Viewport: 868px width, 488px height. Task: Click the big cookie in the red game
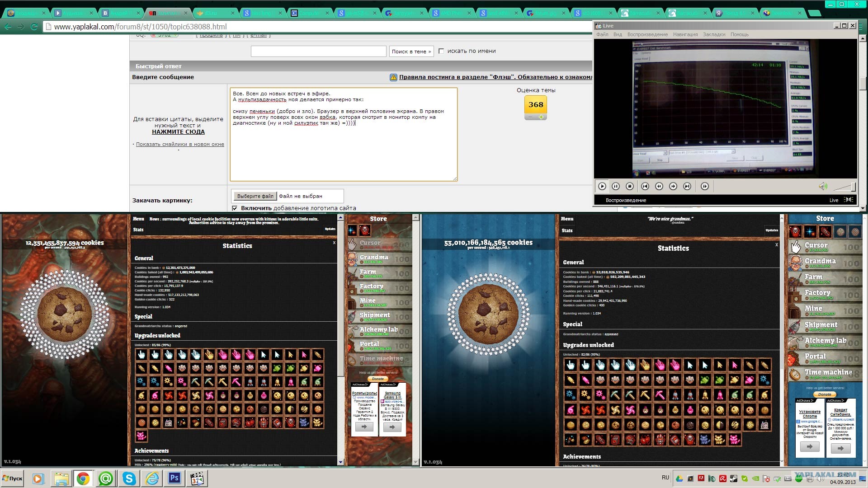[65, 314]
